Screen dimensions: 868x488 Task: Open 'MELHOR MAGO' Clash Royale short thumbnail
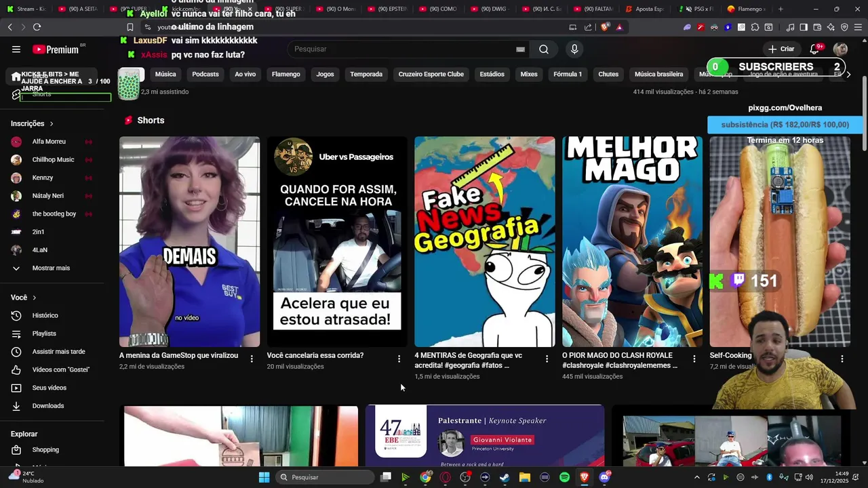coord(632,242)
